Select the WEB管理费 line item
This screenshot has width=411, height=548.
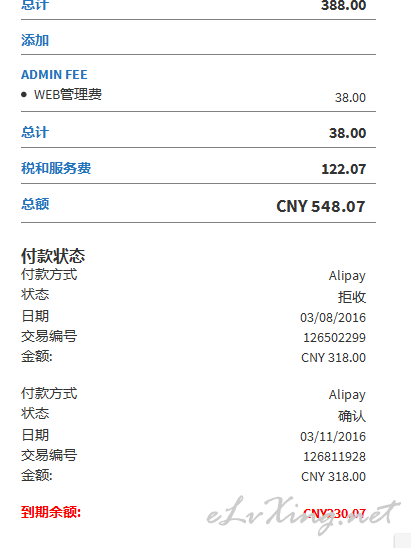(68, 94)
